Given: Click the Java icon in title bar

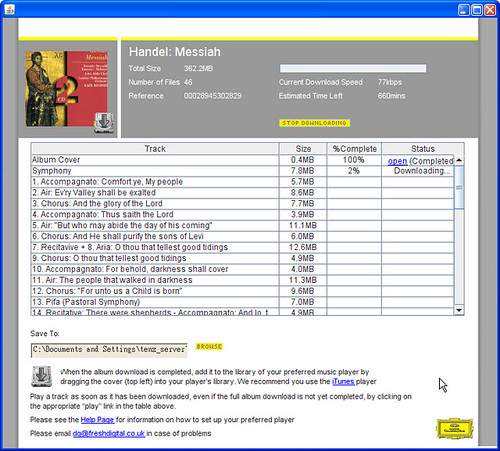Looking at the screenshot, I should tap(10, 10).
